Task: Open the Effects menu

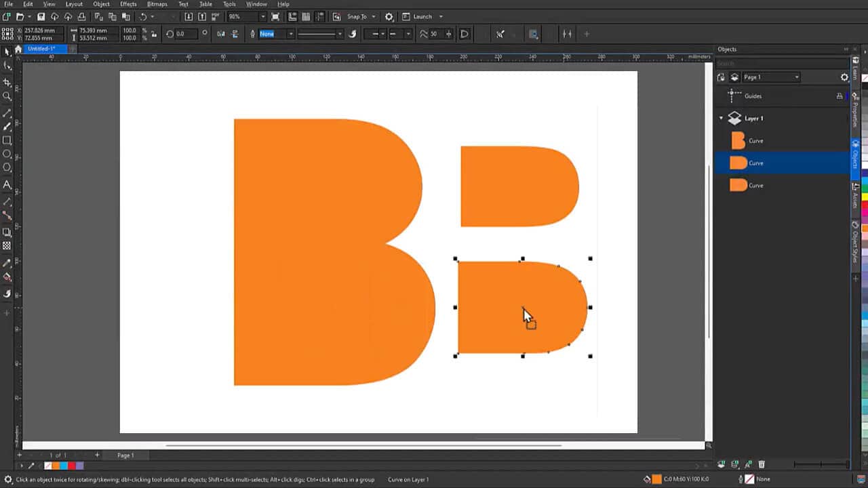Action: tap(128, 4)
